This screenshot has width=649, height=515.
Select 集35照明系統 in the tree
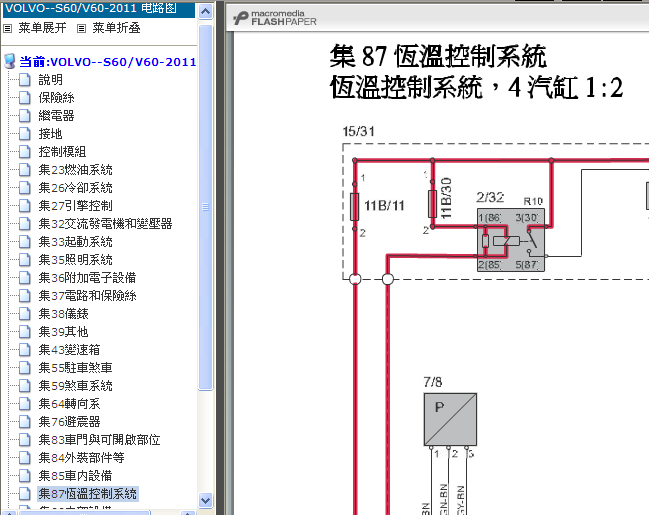(x=75, y=260)
